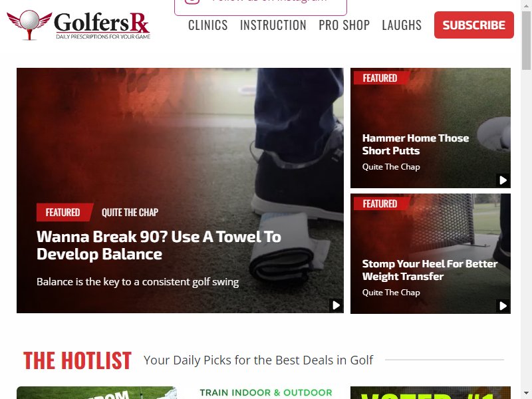Open Wanna Break 90 towel balance article
This screenshot has height=399, width=532.
click(x=158, y=245)
